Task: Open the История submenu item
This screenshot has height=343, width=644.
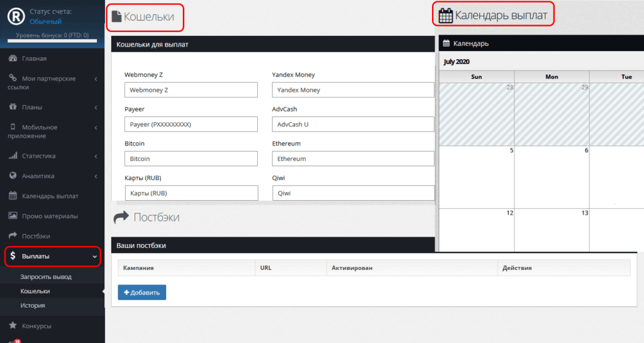Action: 32,305
